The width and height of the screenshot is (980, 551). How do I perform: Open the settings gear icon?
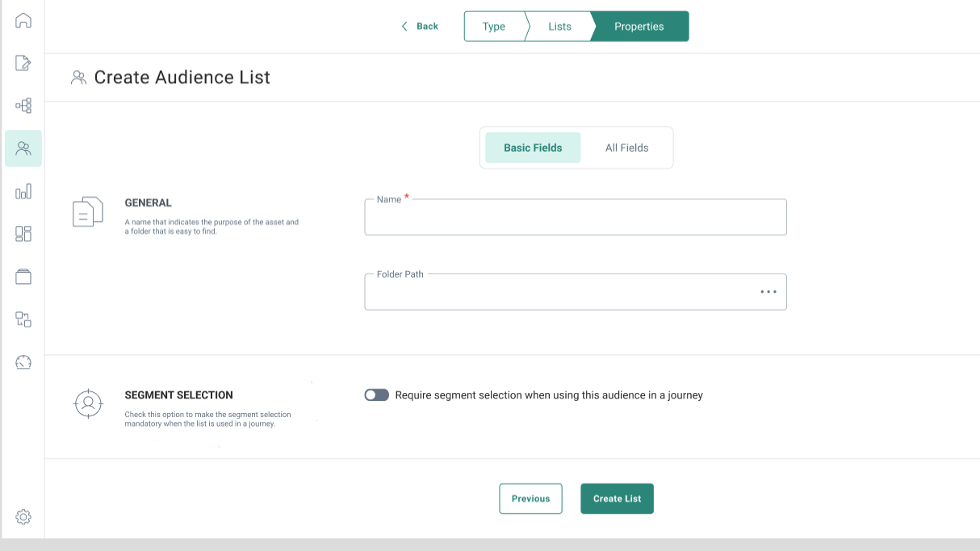tap(23, 516)
